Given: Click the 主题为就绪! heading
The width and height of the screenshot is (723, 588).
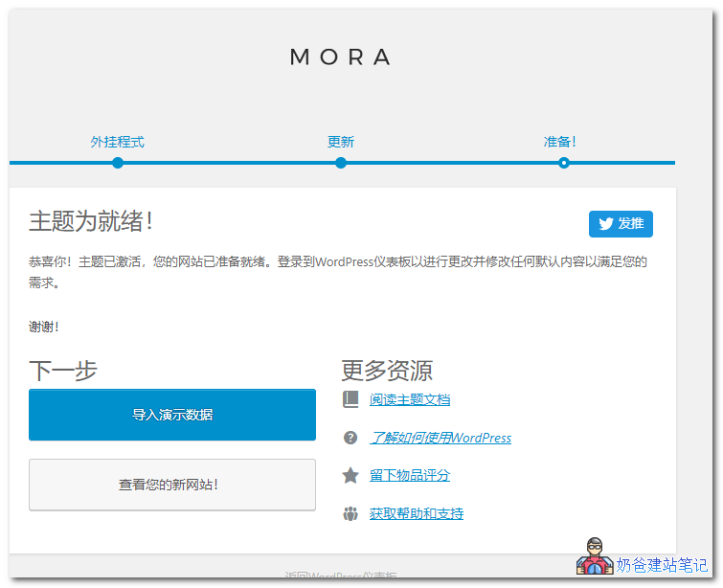Looking at the screenshot, I should point(91,221).
